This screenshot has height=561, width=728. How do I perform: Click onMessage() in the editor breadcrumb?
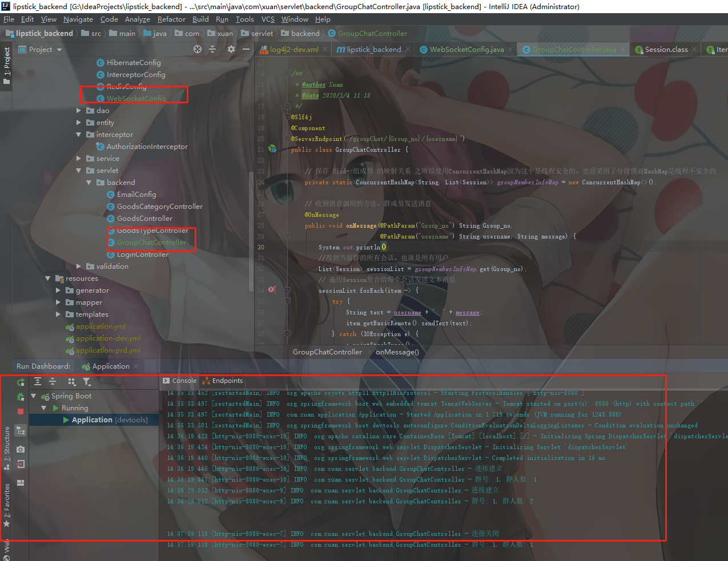point(397,352)
